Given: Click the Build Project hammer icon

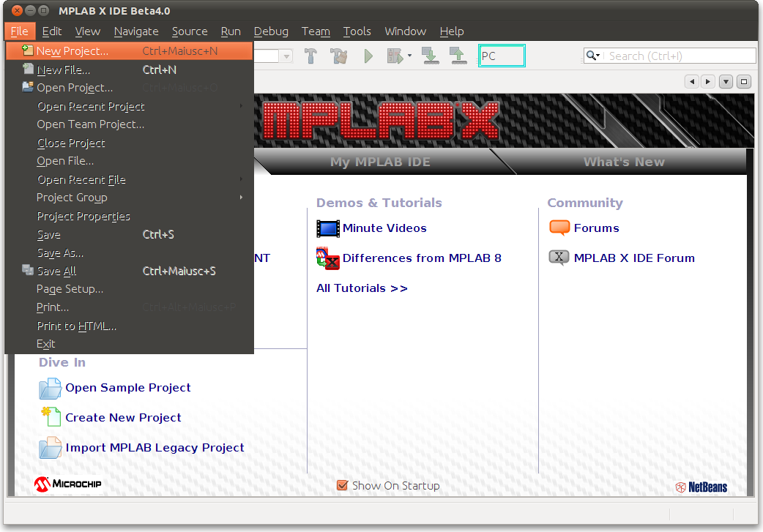Looking at the screenshot, I should 311,56.
